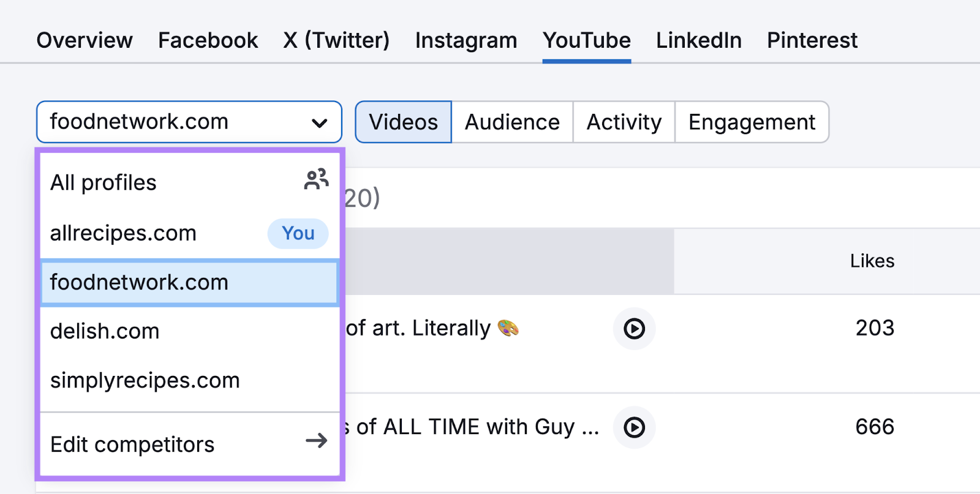Click the "You" badge next to allrecipes.com
Screen dimensions: 980x494
coord(297,233)
